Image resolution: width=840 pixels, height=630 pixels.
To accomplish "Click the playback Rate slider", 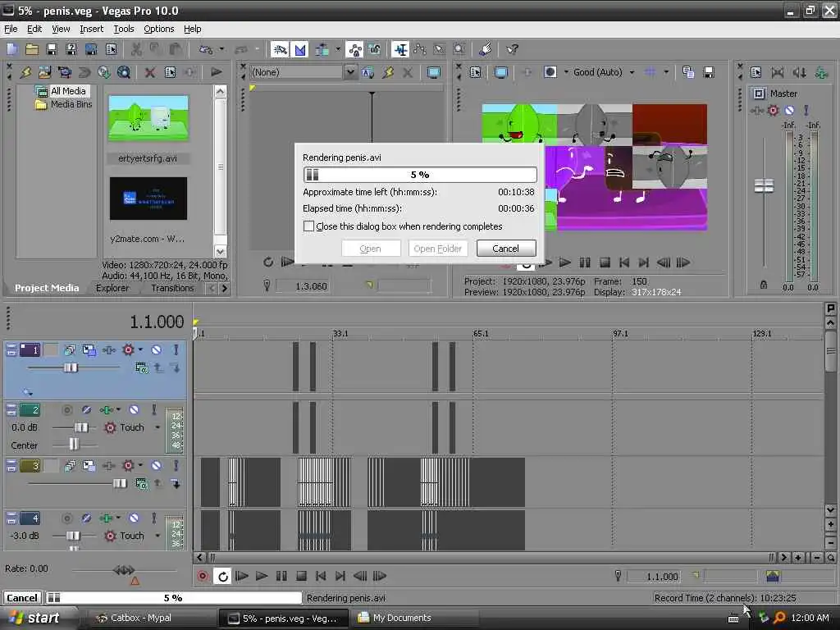I will pos(124,570).
